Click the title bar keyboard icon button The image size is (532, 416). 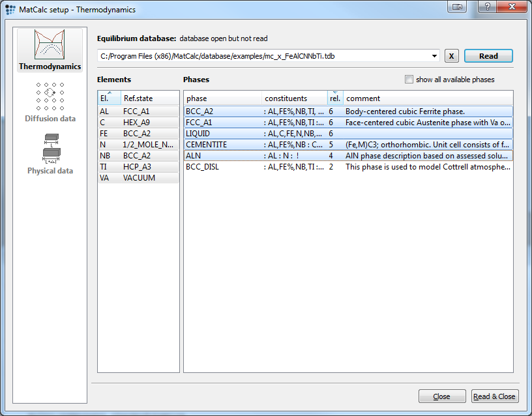457,7
